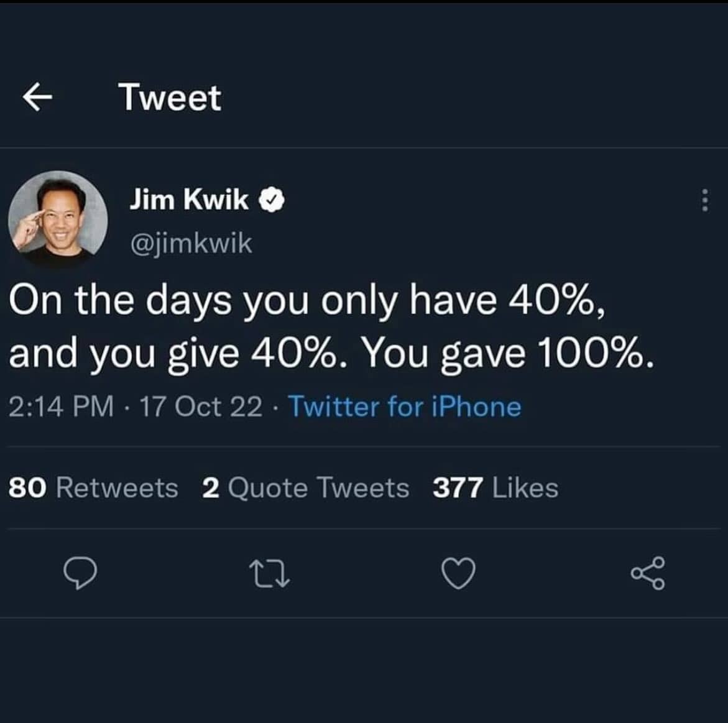This screenshot has height=723, width=728.
Task: Open the Jim Kwik display name
Action: pyautogui.click(x=189, y=200)
